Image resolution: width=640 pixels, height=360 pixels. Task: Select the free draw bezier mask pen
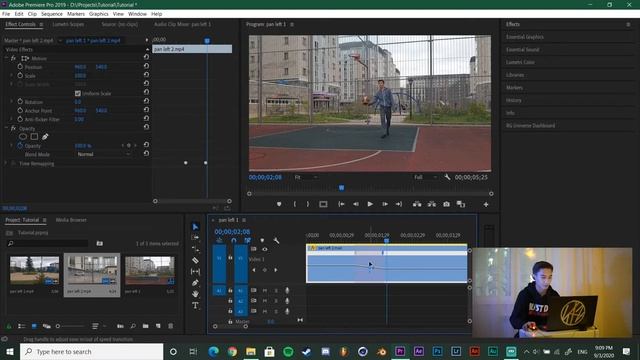[45, 137]
